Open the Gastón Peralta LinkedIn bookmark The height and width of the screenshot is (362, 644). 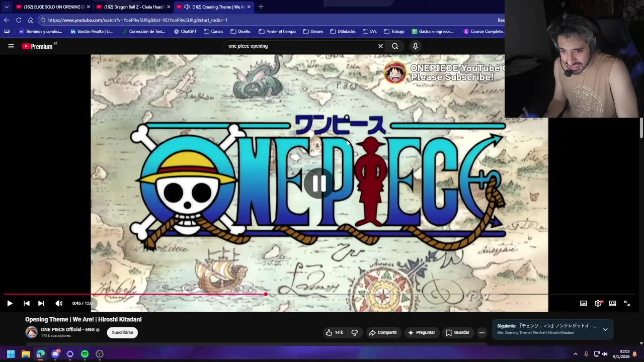coord(92,32)
